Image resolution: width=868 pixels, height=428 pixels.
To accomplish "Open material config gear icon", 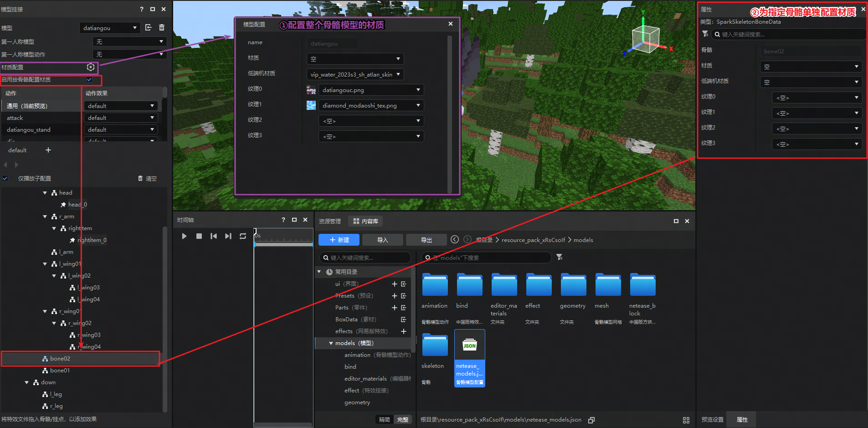I will (91, 67).
